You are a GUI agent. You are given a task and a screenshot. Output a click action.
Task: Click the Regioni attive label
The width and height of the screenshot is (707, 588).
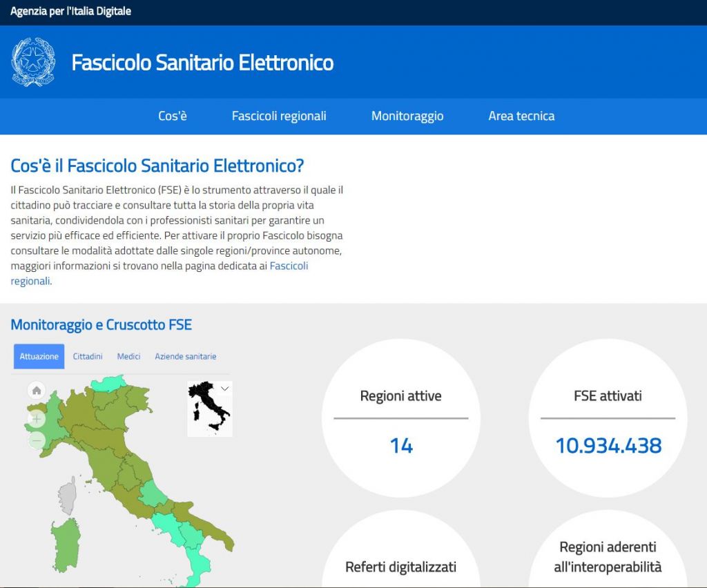(x=401, y=395)
